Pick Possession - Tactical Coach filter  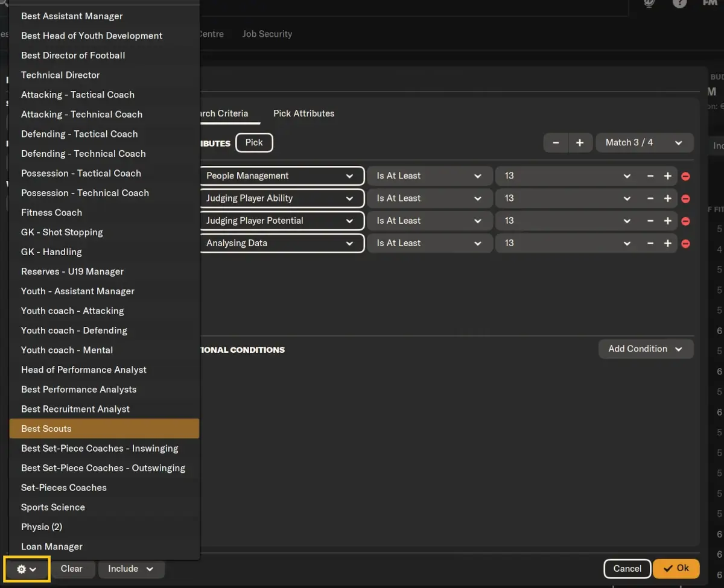point(104,173)
